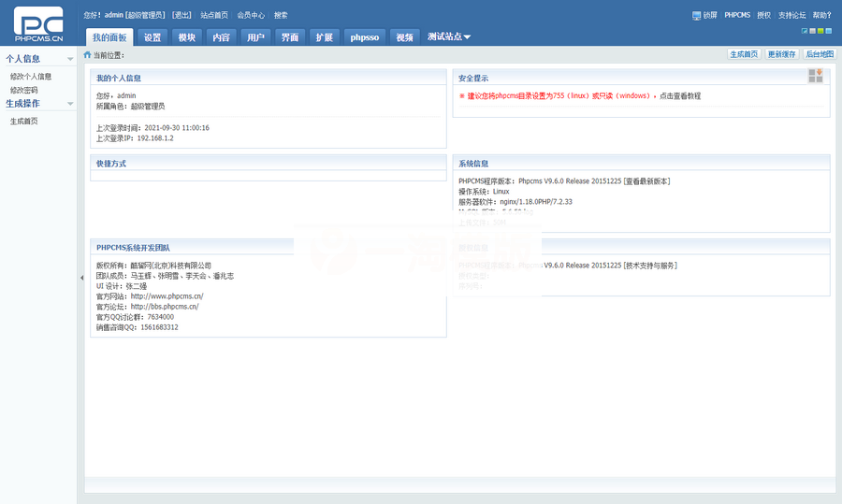Click the PHPCMS.CN logo
Image resolution: width=842 pixels, height=504 pixels.
click(x=38, y=24)
